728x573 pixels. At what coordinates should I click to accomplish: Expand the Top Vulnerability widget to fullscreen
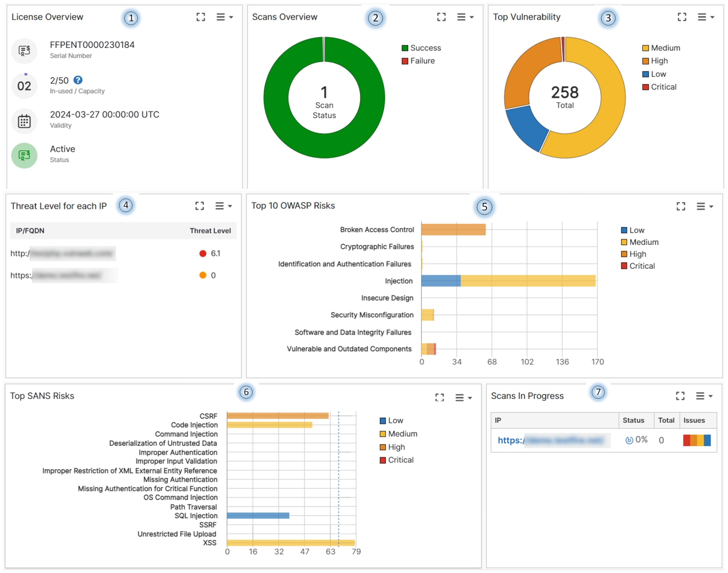click(682, 17)
